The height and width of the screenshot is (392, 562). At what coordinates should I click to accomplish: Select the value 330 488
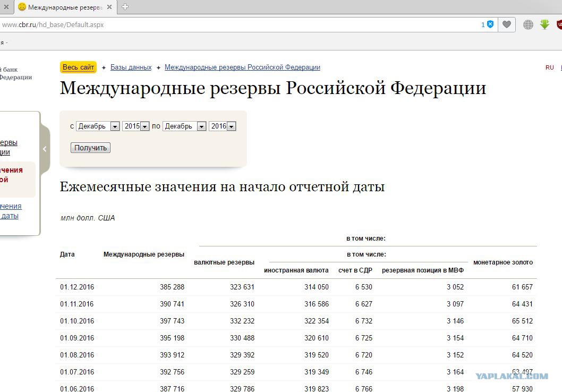tap(242, 338)
